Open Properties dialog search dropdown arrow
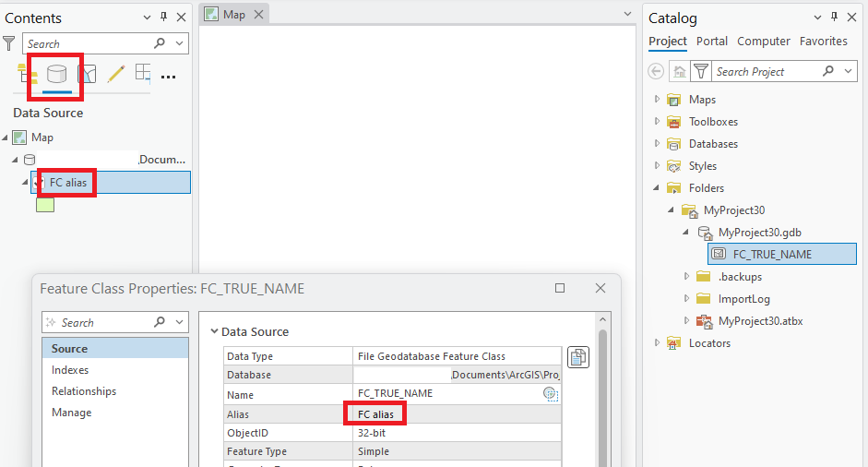Screen dimensions: 868x467 [x=179, y=322]
